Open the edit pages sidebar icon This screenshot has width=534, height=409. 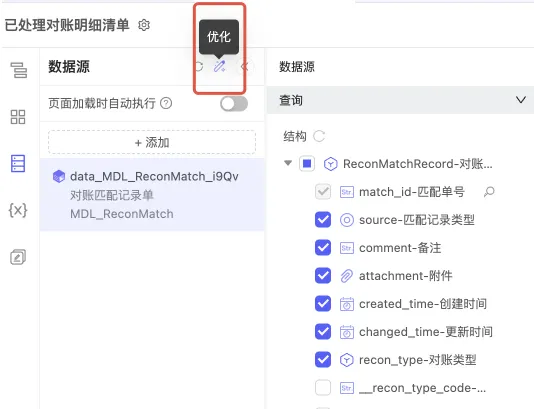(18, 257)
